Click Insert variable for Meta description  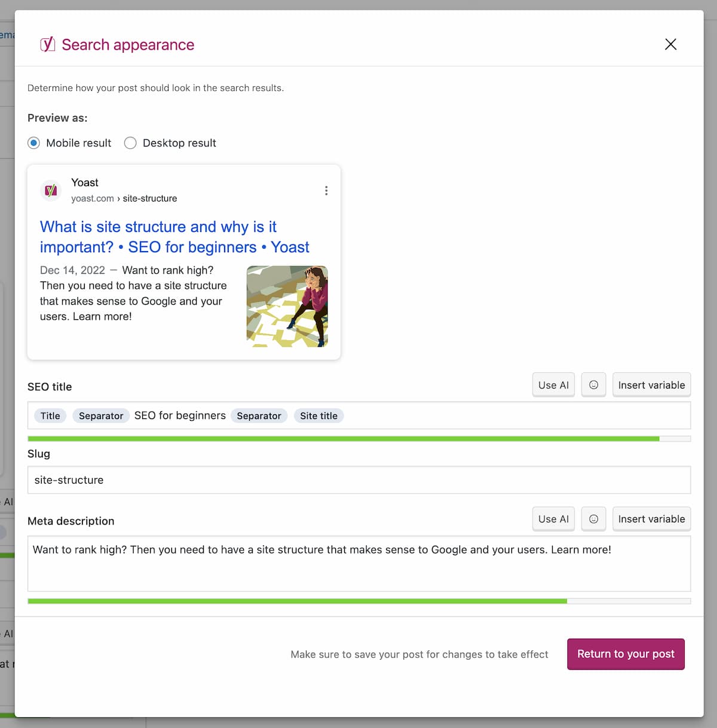[651, 519]
